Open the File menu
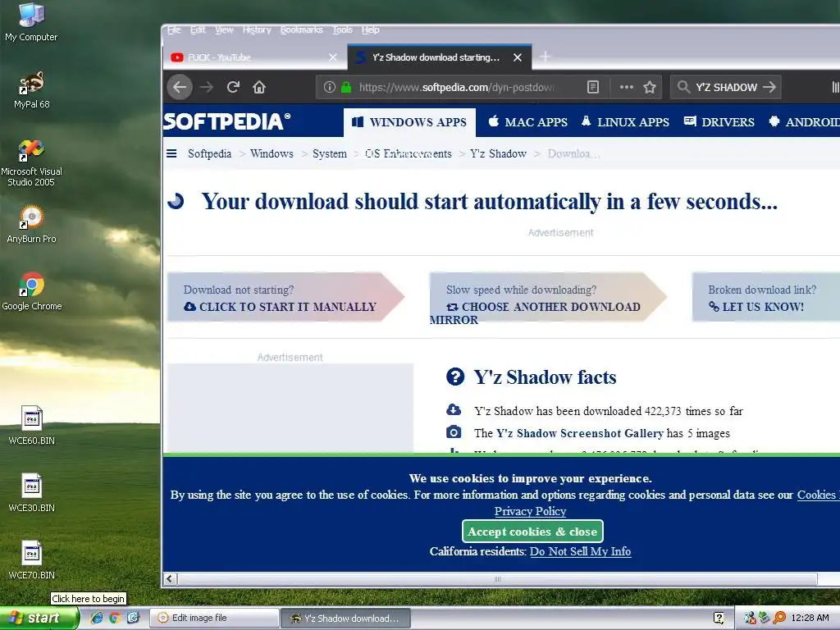Screen dimensions: 840x630 coord(174,30)
